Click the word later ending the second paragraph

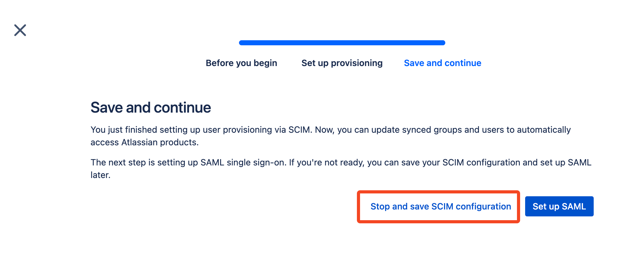coord(100,175)
